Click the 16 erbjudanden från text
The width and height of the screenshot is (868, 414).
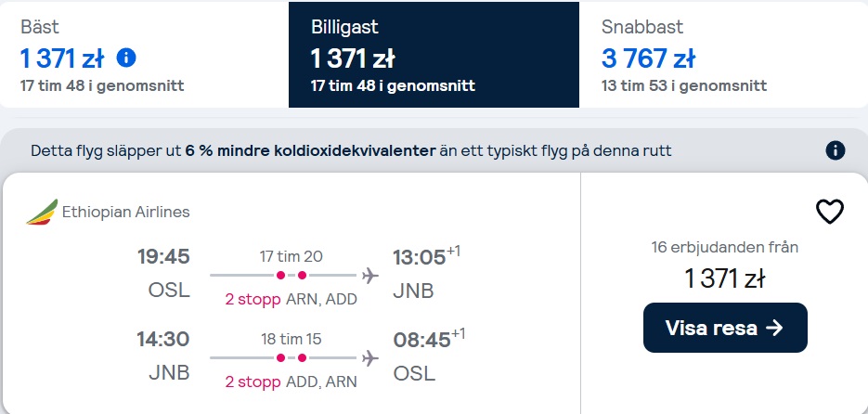pyautogui.click(x=725, y=247)
